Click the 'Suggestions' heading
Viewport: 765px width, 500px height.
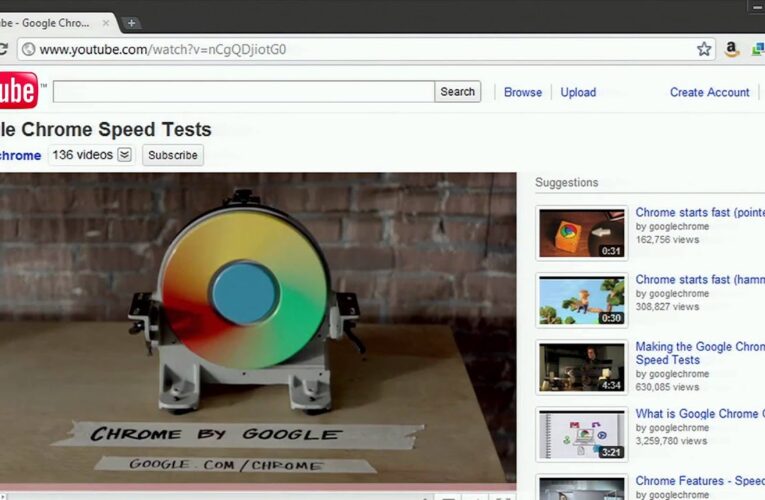pyautogui.click(x=566, y=182)
